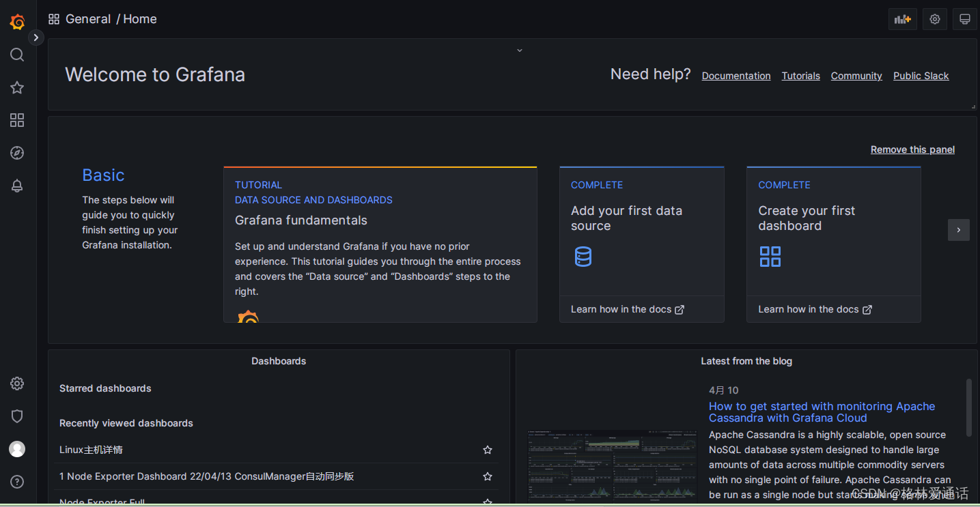Star the Node Exporter Full dashboard
Image resolution: width=980 pixels, height=507 pixels.
(x=488, y=502)
